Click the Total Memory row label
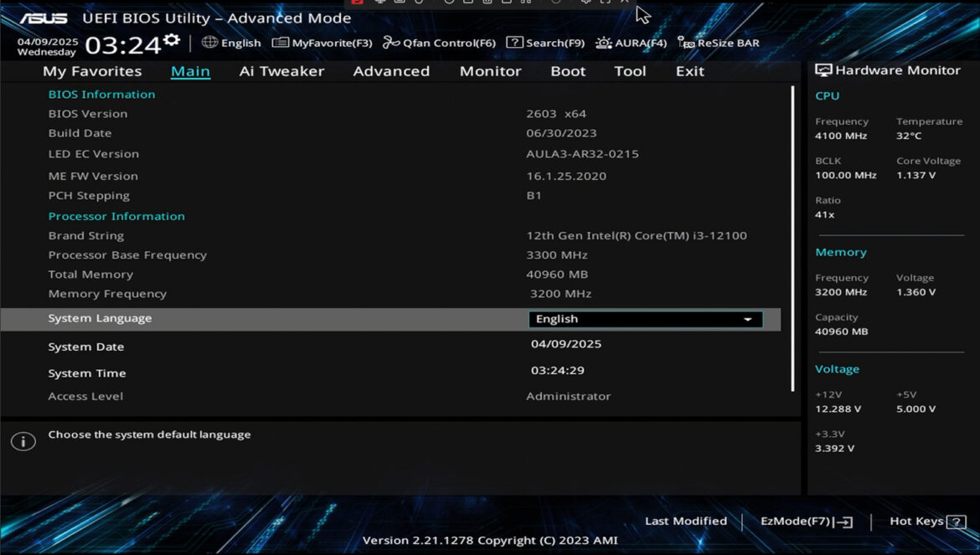 point(90,275)
